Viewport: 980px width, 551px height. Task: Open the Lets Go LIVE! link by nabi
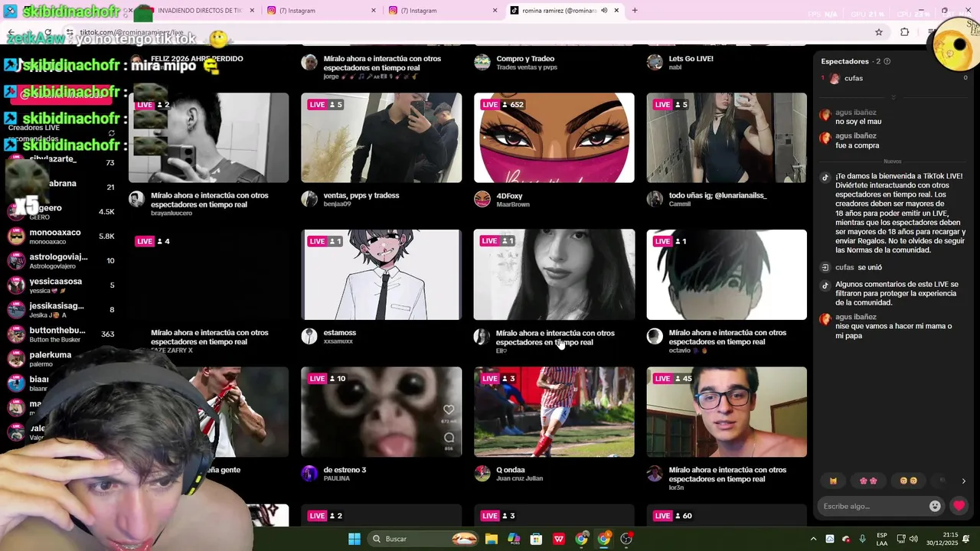[691, 58]
